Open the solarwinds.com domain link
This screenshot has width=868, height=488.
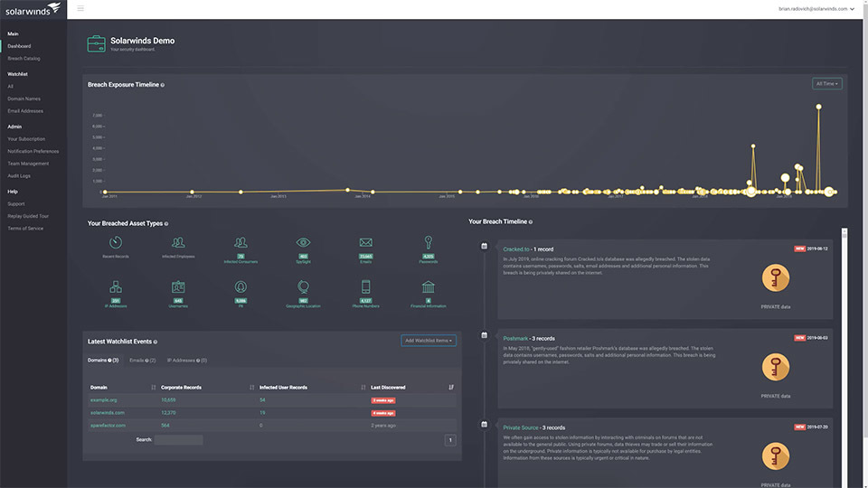(108, 413)
